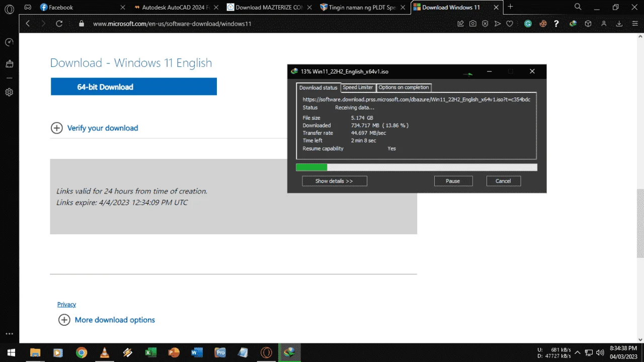Open the snapshot camera tool
This screenshot has width=644, height=362.
tap(473, 24)
